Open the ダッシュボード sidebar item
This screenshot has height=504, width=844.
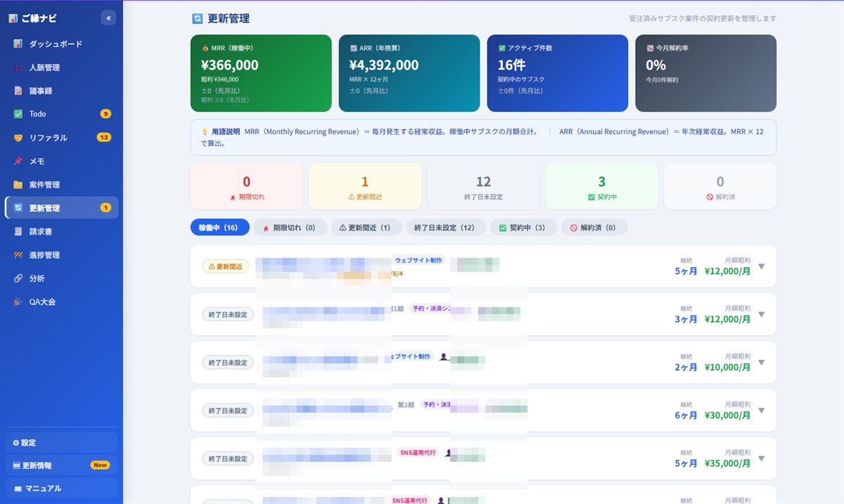point(61,44)
